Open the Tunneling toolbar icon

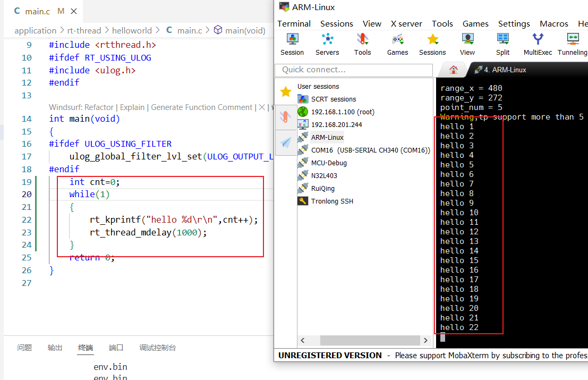(x=572, y=44)
